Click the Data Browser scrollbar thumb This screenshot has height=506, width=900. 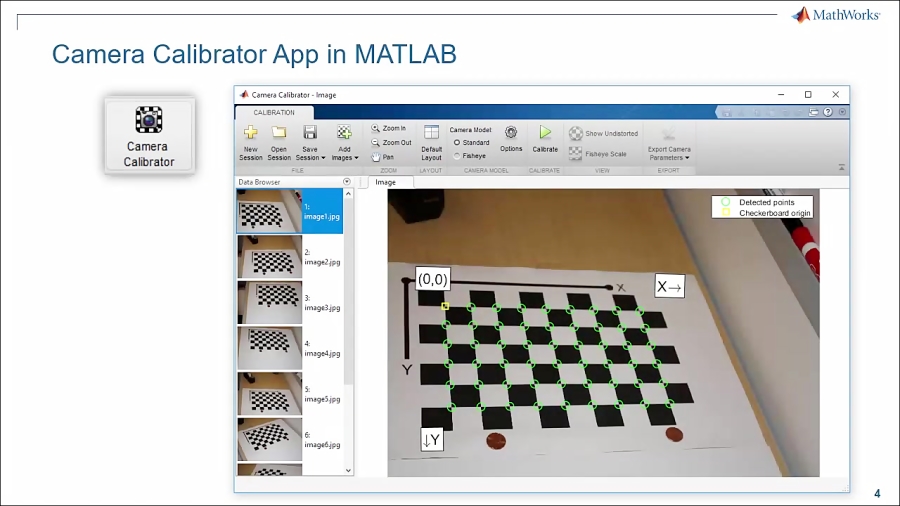point(348,291)
